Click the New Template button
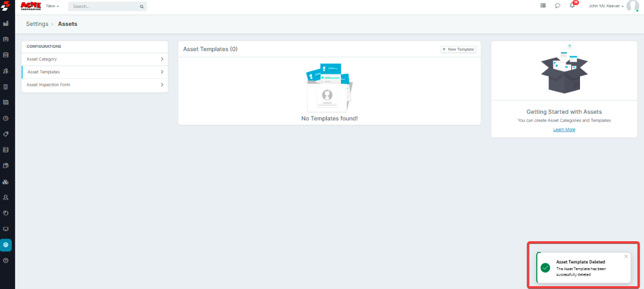The image size is (644, 289). coord(458,49)
